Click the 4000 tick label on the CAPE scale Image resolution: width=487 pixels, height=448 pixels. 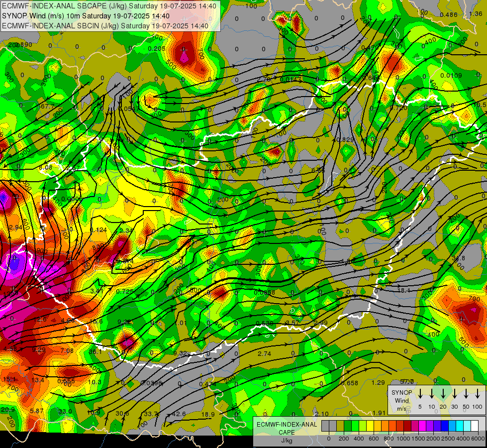tap(463, 439)
